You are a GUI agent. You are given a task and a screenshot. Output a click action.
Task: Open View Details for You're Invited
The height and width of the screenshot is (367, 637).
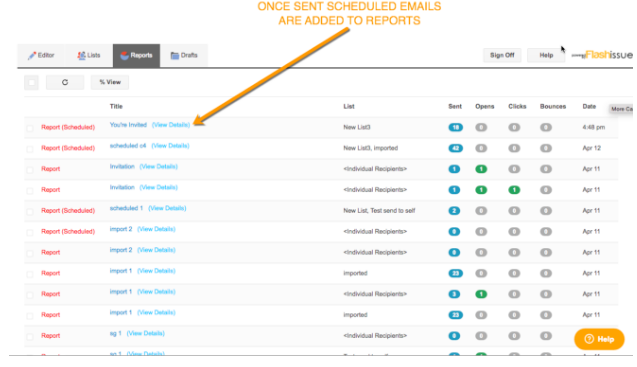(171, 125)
